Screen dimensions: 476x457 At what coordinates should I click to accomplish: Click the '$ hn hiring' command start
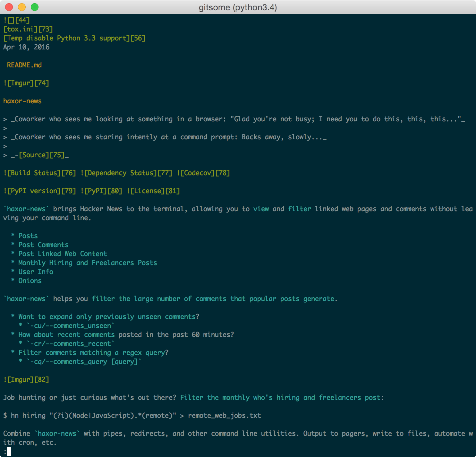click(x=24, y=416)
